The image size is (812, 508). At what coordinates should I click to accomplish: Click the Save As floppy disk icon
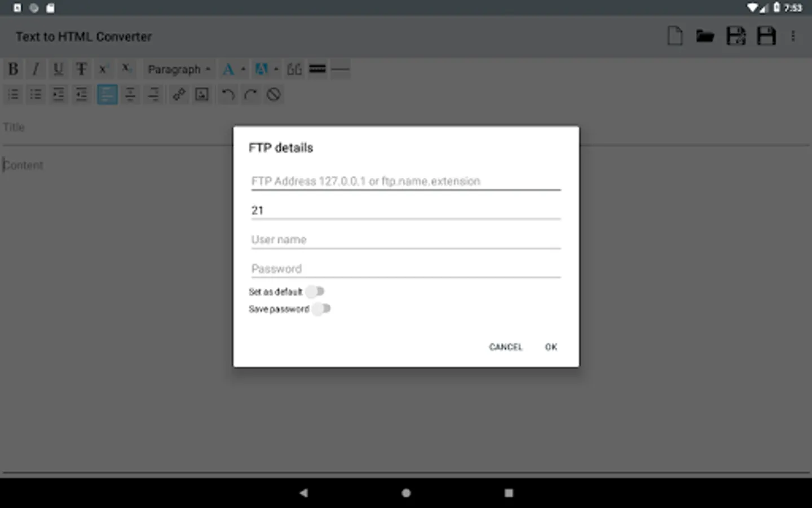736,36
